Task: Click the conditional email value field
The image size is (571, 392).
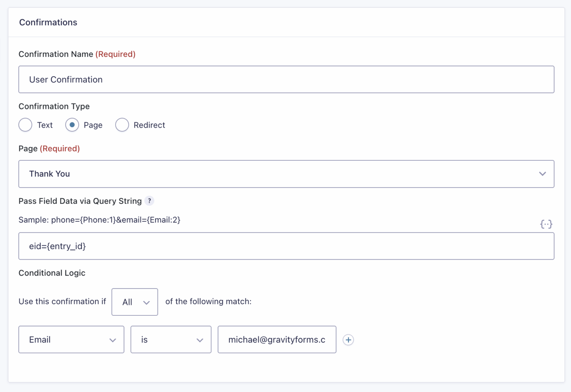Action: [x=277, y=340]
